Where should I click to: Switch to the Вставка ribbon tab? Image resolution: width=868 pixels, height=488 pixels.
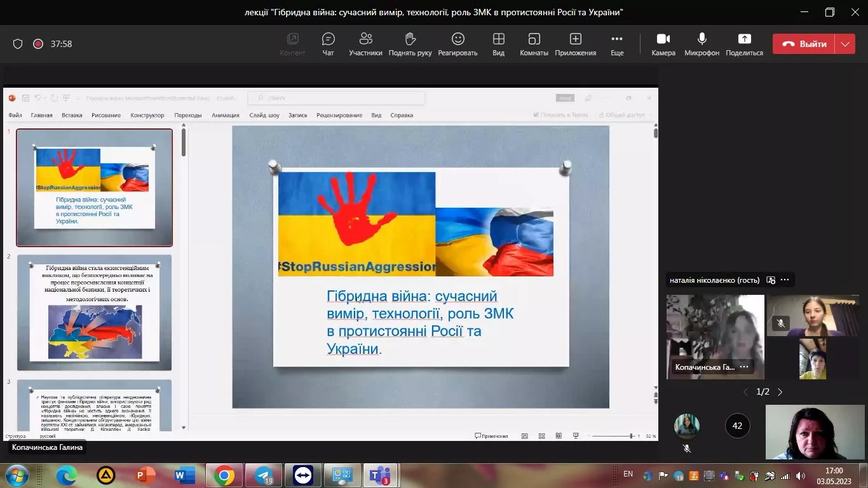point(71,115)
